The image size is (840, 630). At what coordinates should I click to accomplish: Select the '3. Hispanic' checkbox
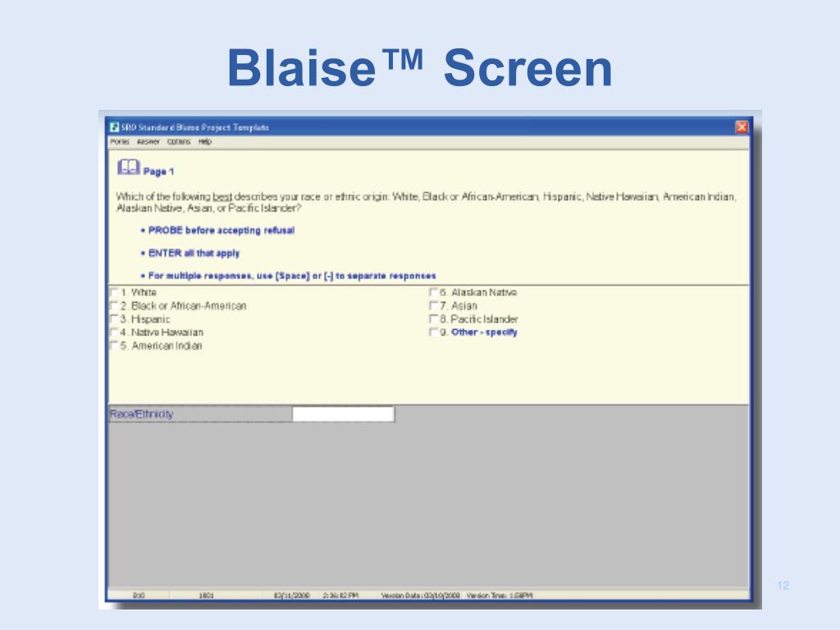114,319
